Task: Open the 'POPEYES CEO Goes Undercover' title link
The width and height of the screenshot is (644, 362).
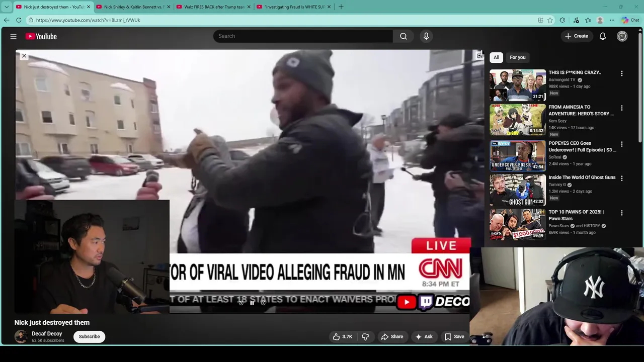Action: click(582, 146)
